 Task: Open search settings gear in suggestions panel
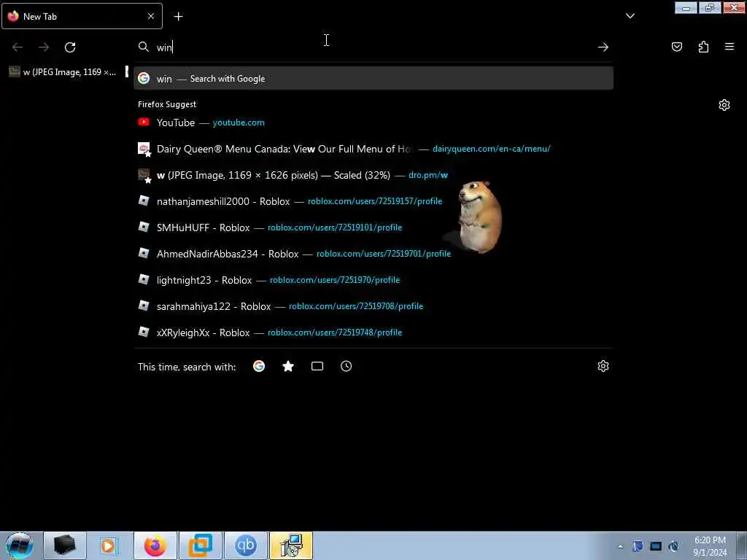pyautogui.click(x=603, y=366)
